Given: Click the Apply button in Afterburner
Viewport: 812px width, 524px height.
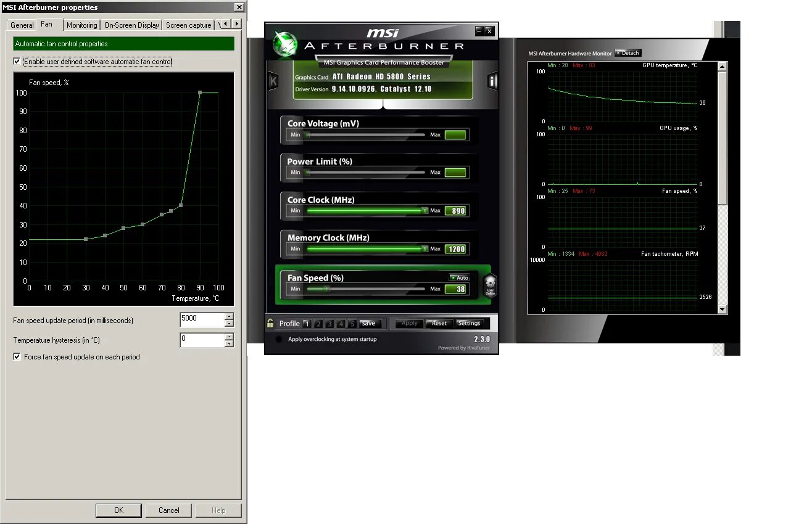Looking at the screenshot, I should pos(410,323).
